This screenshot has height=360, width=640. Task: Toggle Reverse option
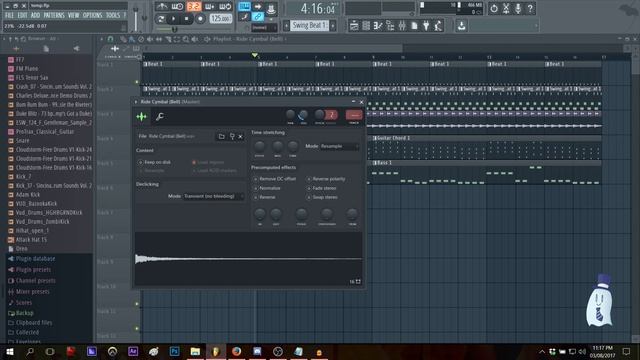point(264,197)
